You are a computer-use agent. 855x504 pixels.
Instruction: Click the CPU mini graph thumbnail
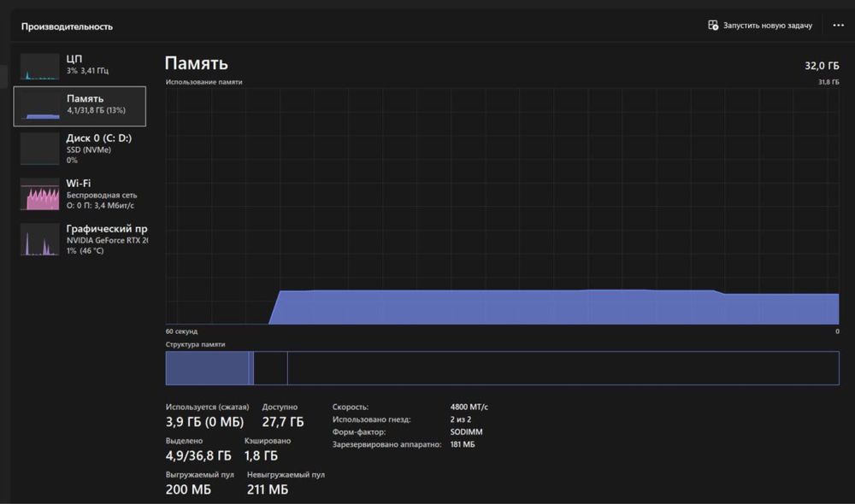pos(40,66)
